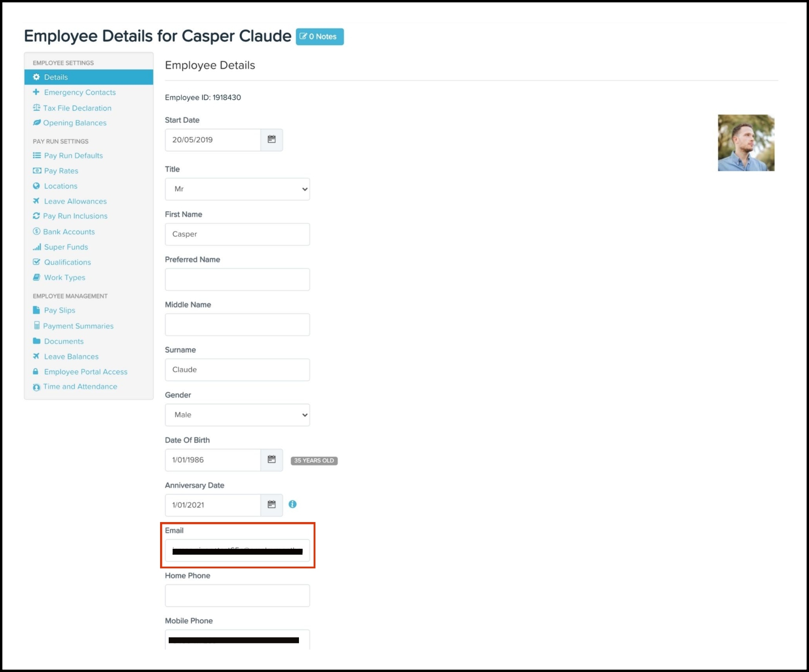This screenshot has width=809, height=672.
Task: Click the Preferred Name input field
Action: pos(237,279)
